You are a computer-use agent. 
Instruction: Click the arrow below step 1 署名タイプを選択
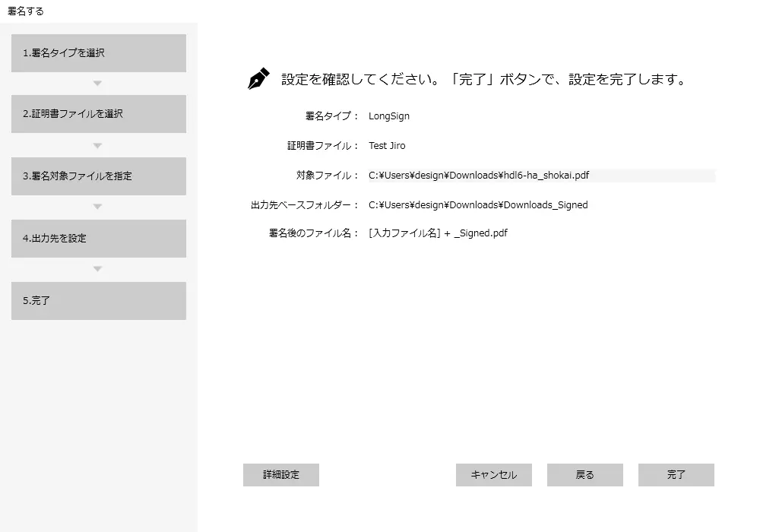97,84
